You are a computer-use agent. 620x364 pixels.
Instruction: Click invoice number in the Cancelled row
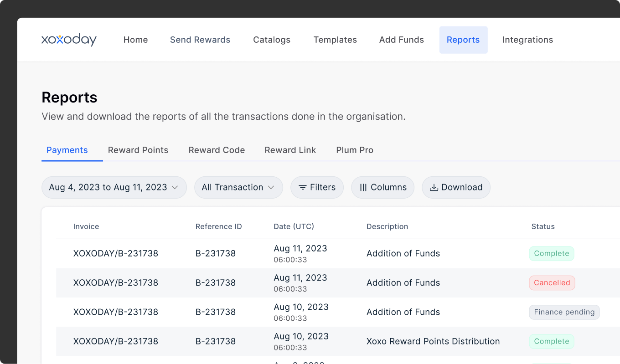tap(116, 283)
